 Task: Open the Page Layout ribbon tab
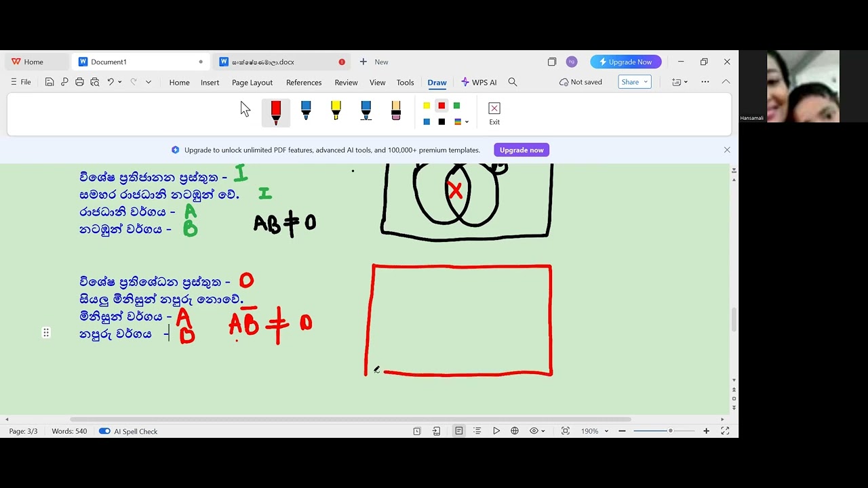[252, 82]
